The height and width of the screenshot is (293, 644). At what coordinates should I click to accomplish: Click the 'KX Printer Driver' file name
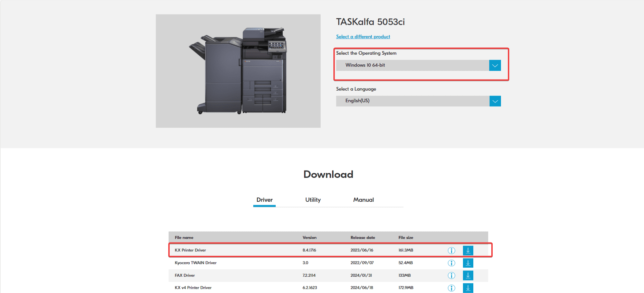click(x=190, y=250)
